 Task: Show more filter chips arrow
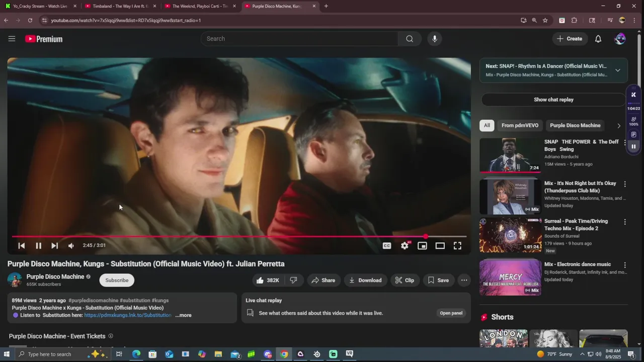(619, 126)
